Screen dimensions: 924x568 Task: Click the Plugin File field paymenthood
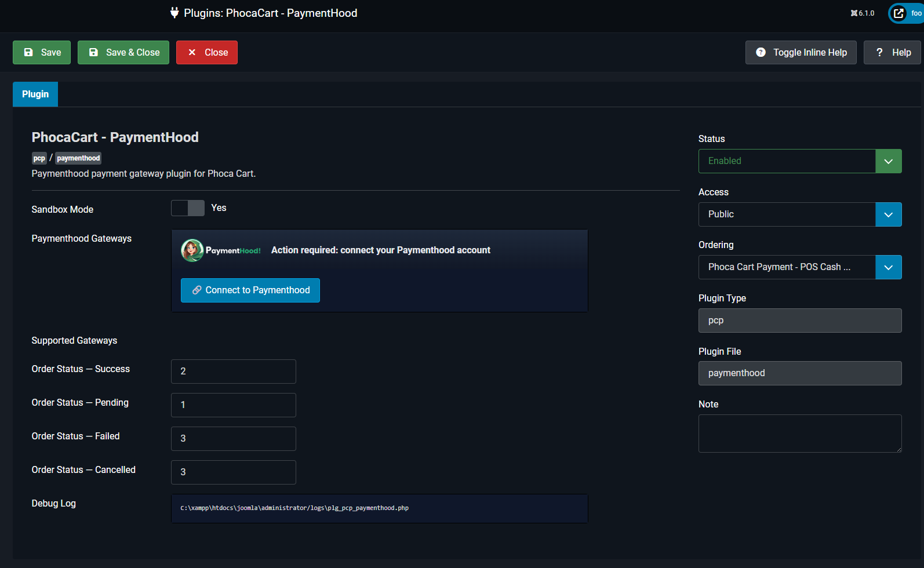pos(800,373)
